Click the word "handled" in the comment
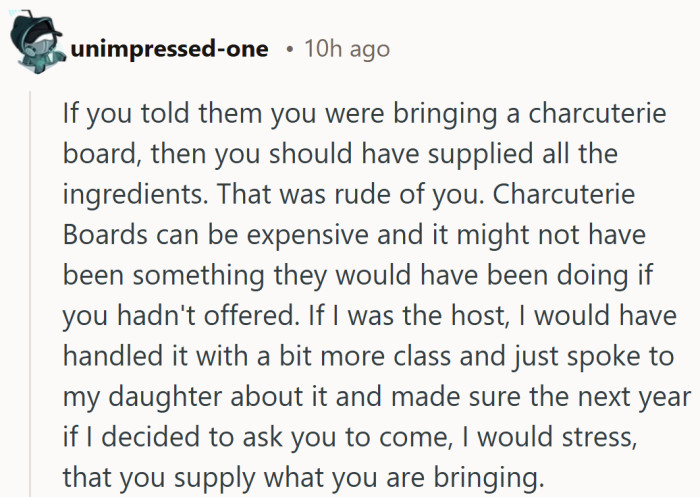Viewport: 700px width, 497px height. 111,357
